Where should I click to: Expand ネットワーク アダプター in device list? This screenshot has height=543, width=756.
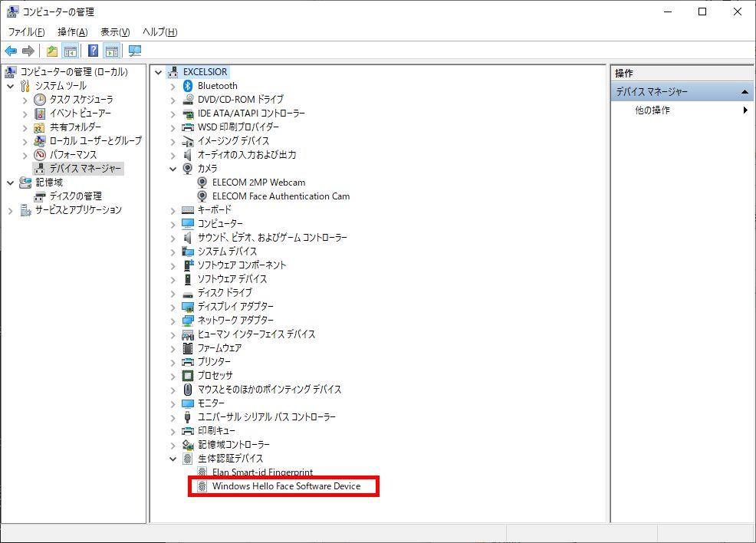[173, 321]
